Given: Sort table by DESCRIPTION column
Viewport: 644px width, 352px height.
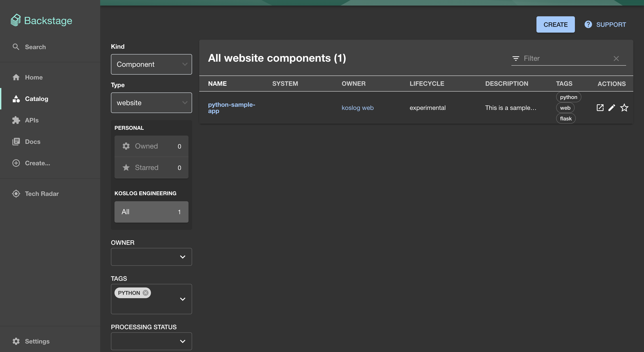Looking at the screenshot, I should tap(506, 84).
